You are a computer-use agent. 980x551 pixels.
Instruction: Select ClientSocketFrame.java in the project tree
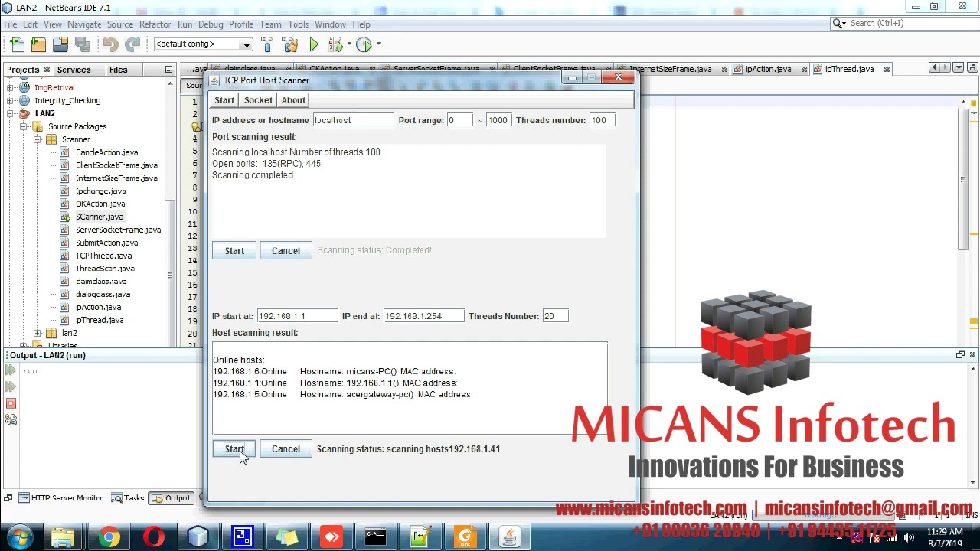[x=116, y=165]
